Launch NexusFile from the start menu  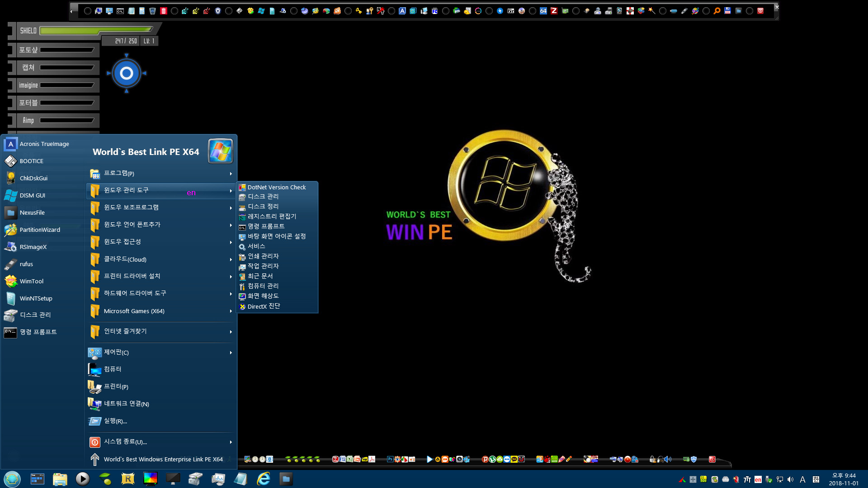tap(43, 213)
